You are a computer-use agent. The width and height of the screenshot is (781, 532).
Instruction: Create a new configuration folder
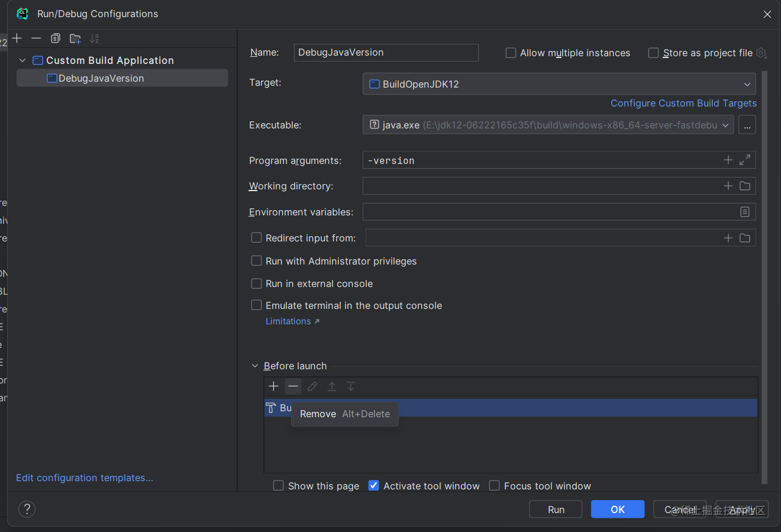pos(75,38)
